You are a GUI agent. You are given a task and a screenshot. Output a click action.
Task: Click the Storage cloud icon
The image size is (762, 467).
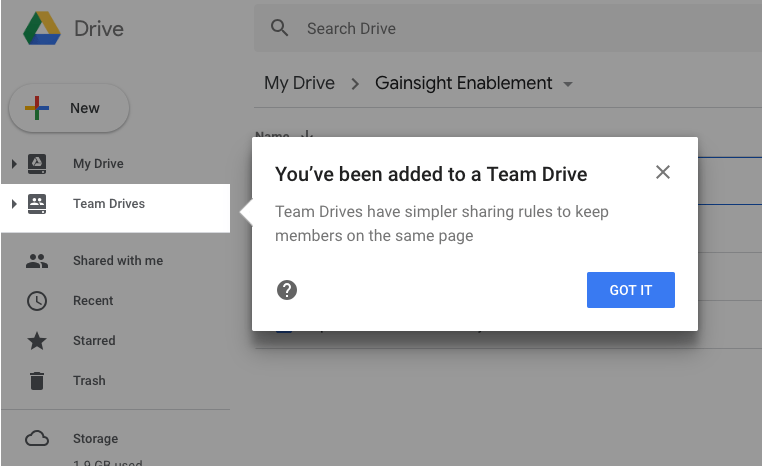coord(37,439)
